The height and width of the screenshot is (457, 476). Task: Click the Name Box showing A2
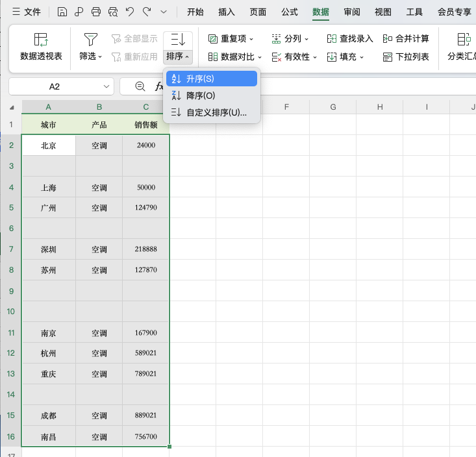point(55,87)
